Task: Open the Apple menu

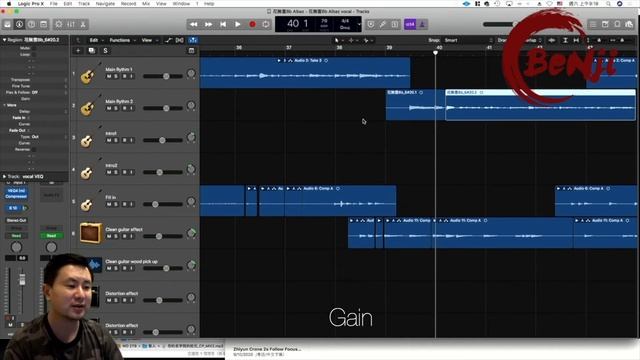Action: tap(9, 4)
